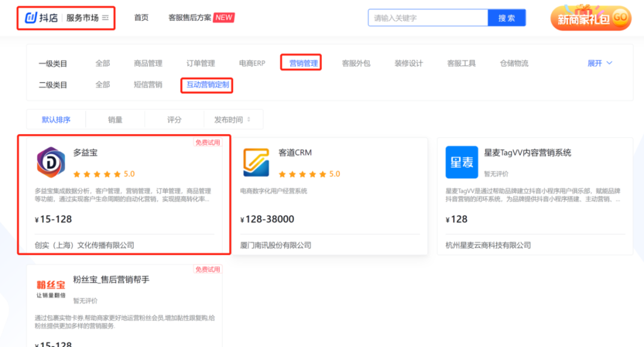The width and height of the screenshot is (644, 347).
Task: Open the 客道CRM title link
Action: (295, 153)
